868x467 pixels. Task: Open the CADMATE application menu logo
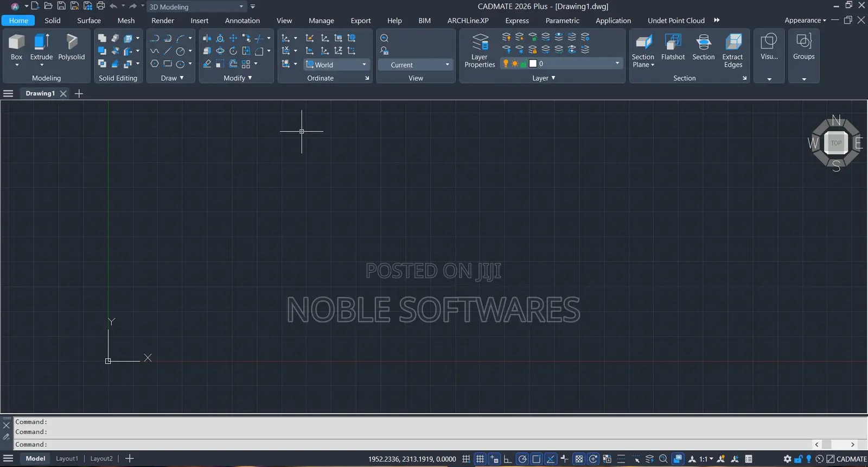point(15,7)
